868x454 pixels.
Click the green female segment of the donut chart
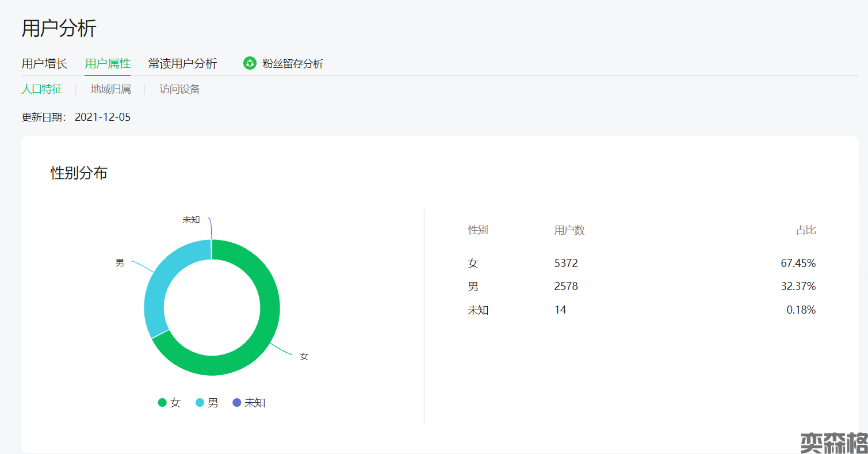click(x=269, y=308)
